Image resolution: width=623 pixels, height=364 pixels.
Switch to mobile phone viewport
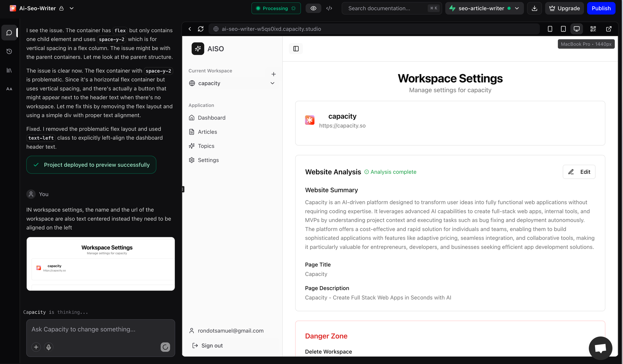pos(550,29)
